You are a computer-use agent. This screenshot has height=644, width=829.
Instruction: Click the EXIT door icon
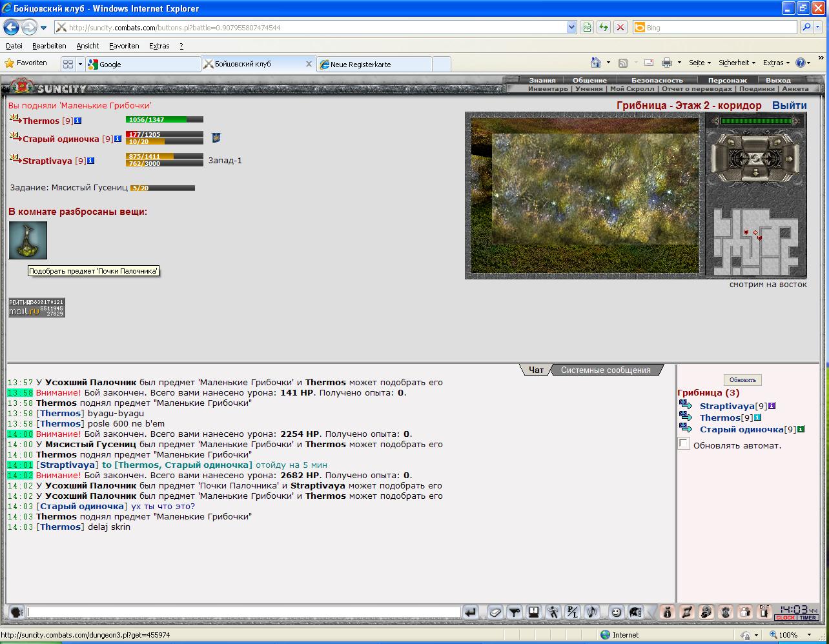pyautogui.click(x=764, y=612)
